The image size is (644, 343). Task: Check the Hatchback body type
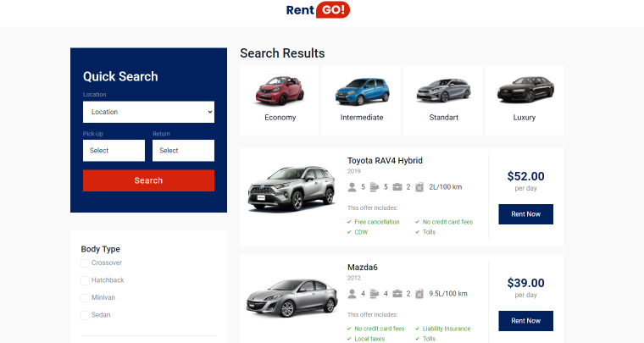pyautogui.click(x=85, y=280)
